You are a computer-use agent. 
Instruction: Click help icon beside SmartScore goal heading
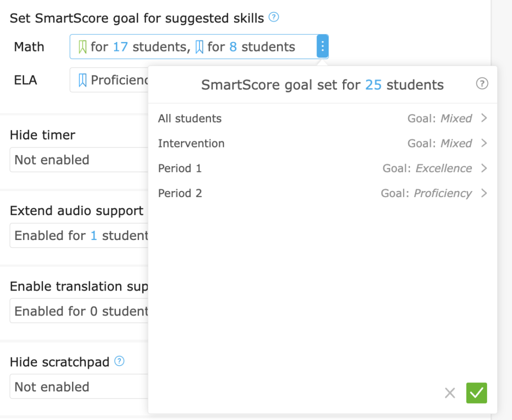click(273, 17)
